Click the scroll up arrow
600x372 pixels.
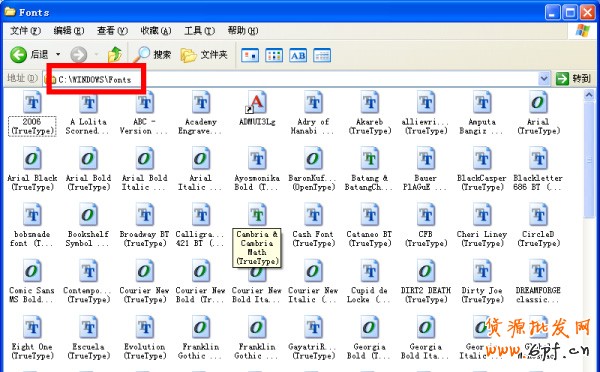(x=589, y=95)
